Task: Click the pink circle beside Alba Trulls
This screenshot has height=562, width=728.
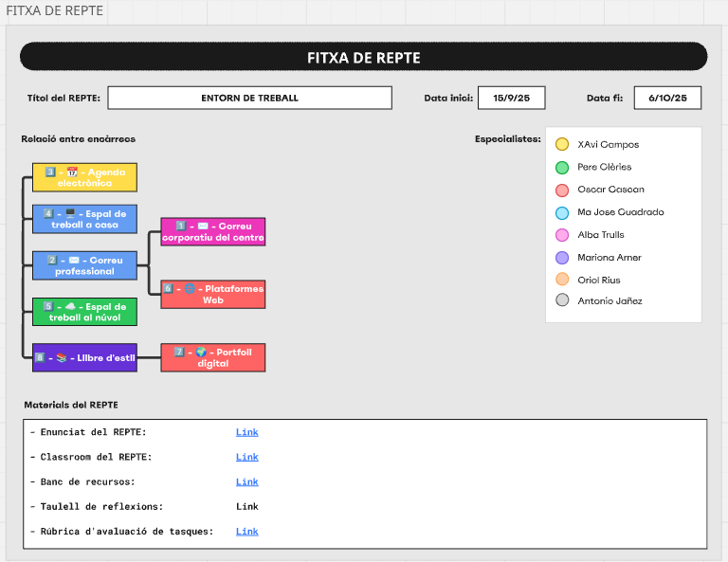Action: click(562, 235)
